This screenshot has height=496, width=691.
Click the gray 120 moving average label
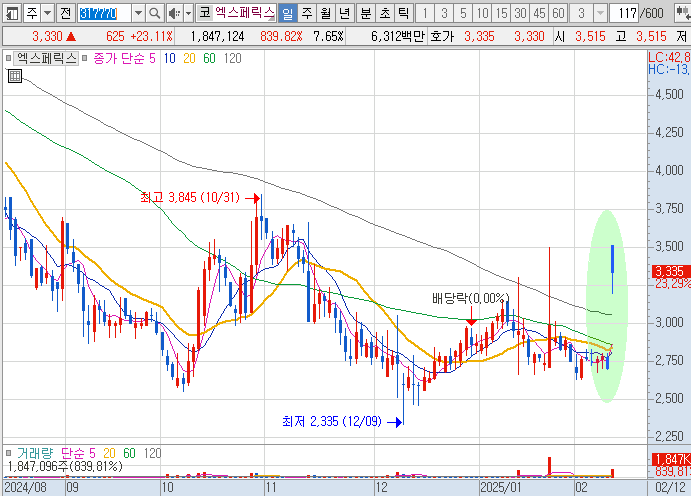click(x=232, y=58)
